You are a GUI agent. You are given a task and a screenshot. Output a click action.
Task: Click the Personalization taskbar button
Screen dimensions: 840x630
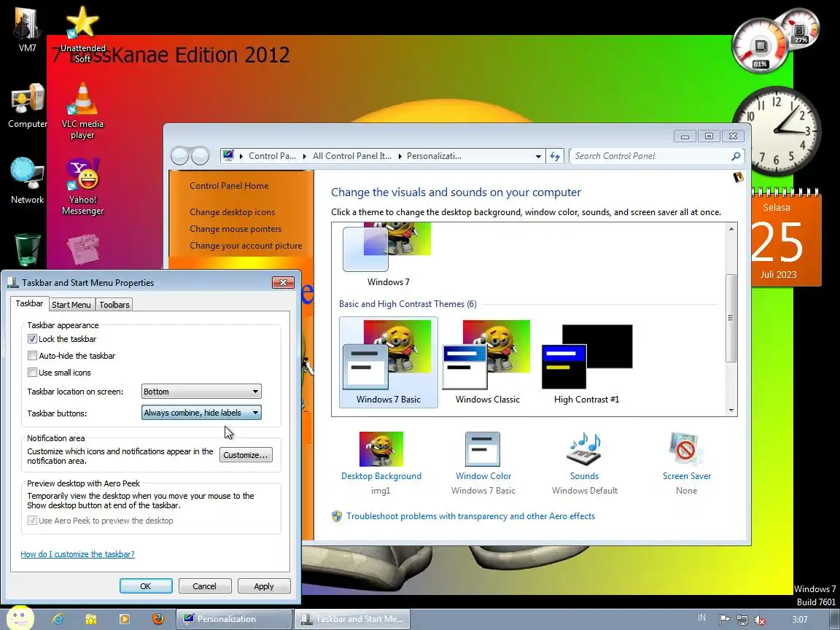click(233, 619)
